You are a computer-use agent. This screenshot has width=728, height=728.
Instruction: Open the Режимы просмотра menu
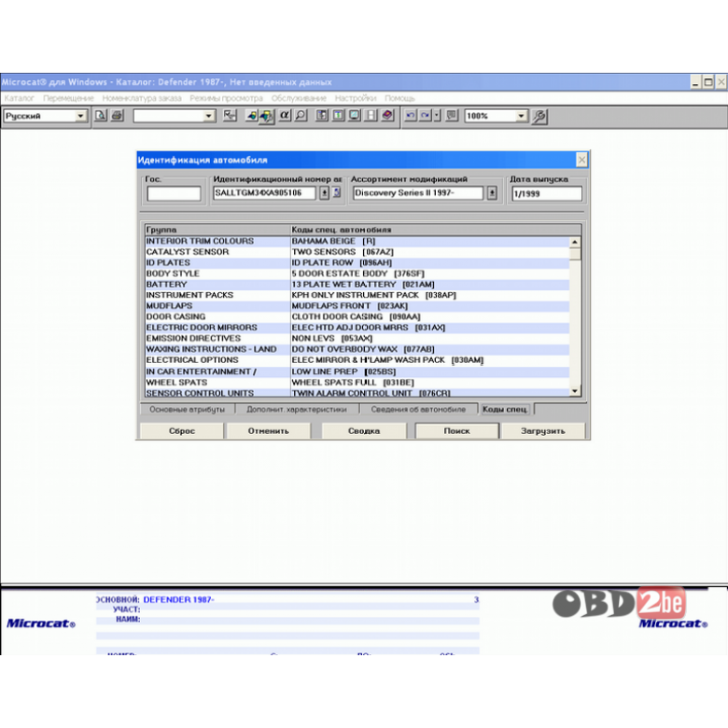(226, 98)
